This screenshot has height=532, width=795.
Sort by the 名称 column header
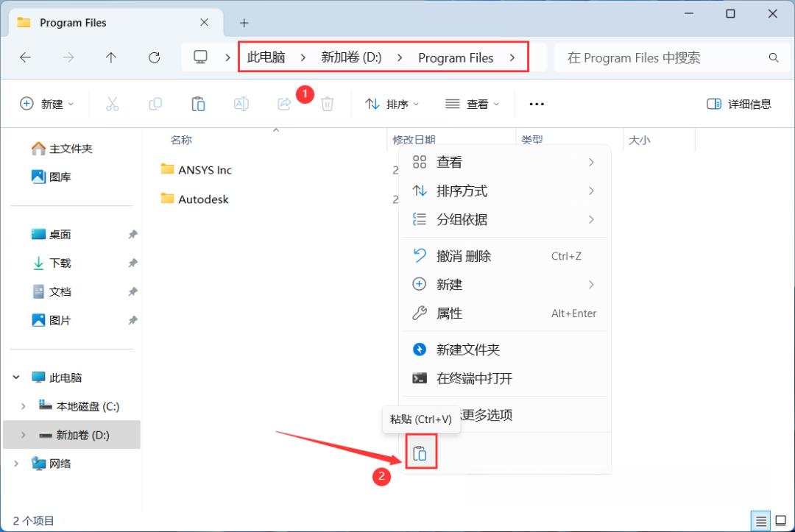(x=181, y=140)
